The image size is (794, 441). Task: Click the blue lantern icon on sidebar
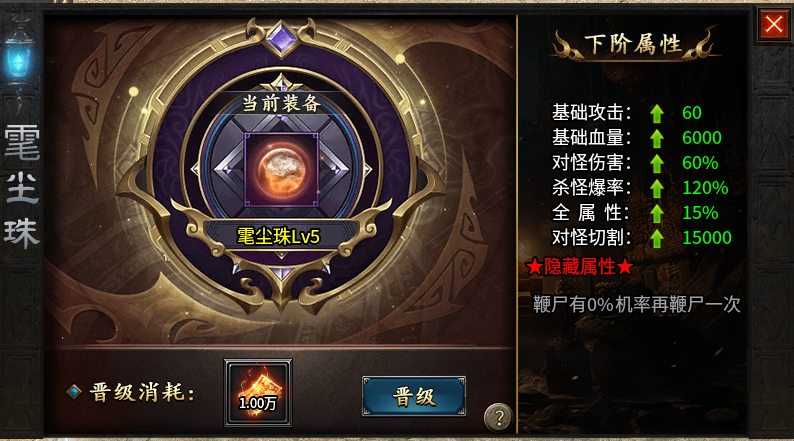19,61
